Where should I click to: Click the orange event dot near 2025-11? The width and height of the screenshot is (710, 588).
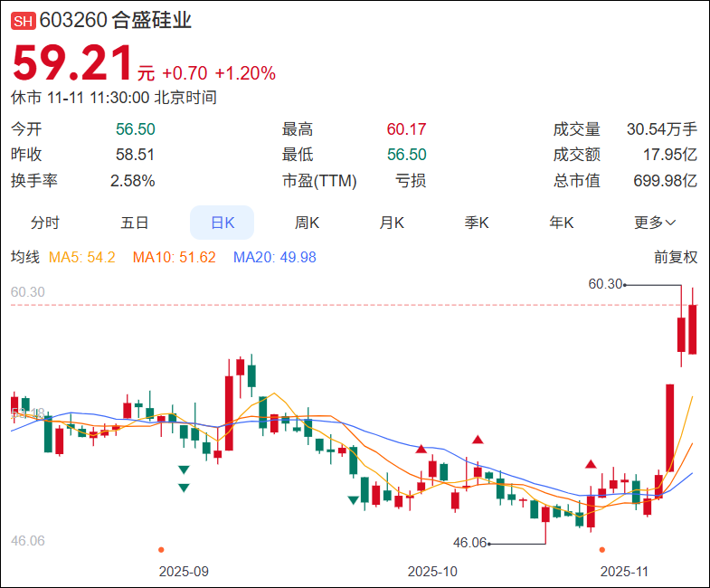602,550
